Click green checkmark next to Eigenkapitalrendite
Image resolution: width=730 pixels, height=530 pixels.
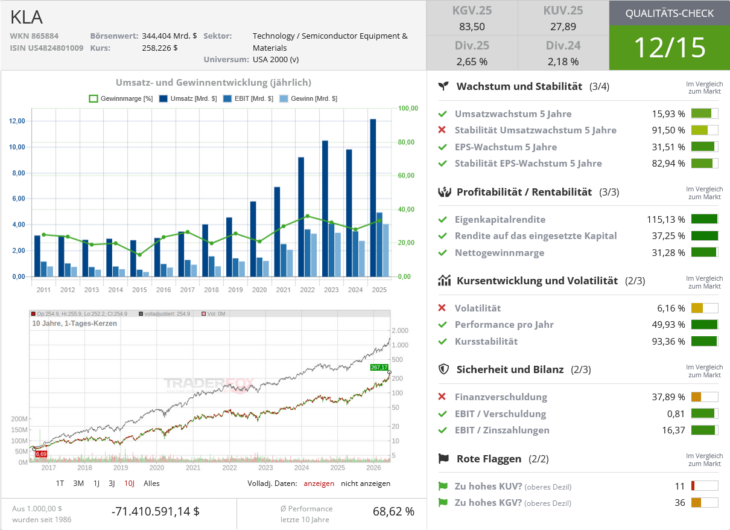[442, 219]
